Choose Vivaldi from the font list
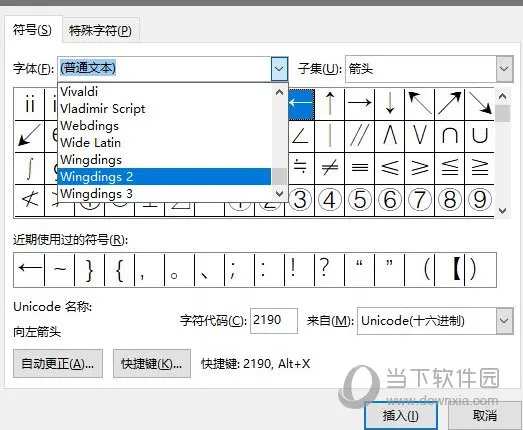The width and height of the screenshot is (523, 430). [x=165, y=91]
